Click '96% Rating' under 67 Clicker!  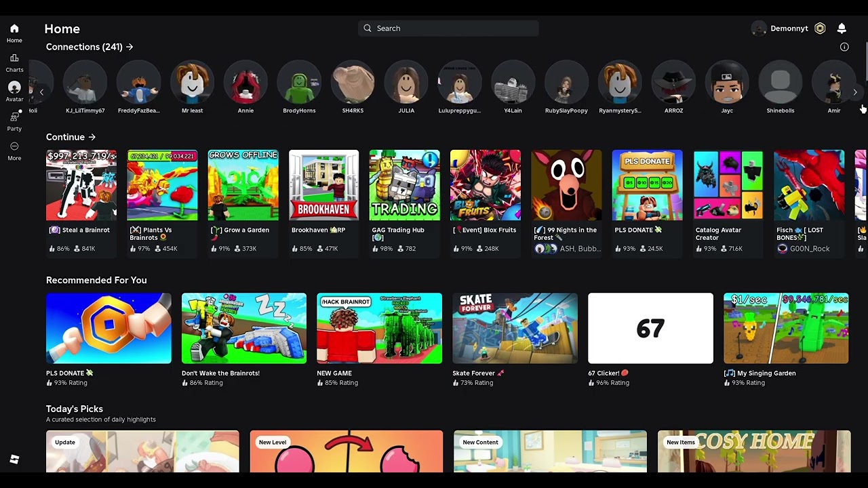coord(612,383)
